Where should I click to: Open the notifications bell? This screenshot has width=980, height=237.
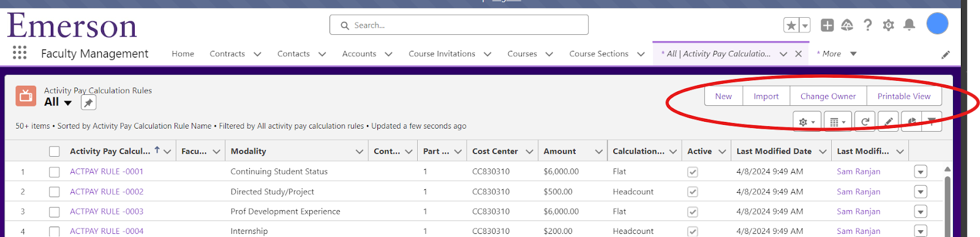coord(909,25)
